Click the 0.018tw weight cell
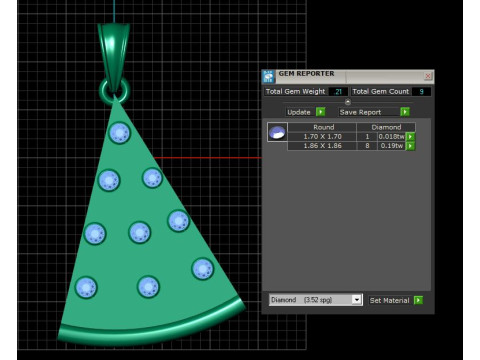480x360 pixels. [391, 136]
